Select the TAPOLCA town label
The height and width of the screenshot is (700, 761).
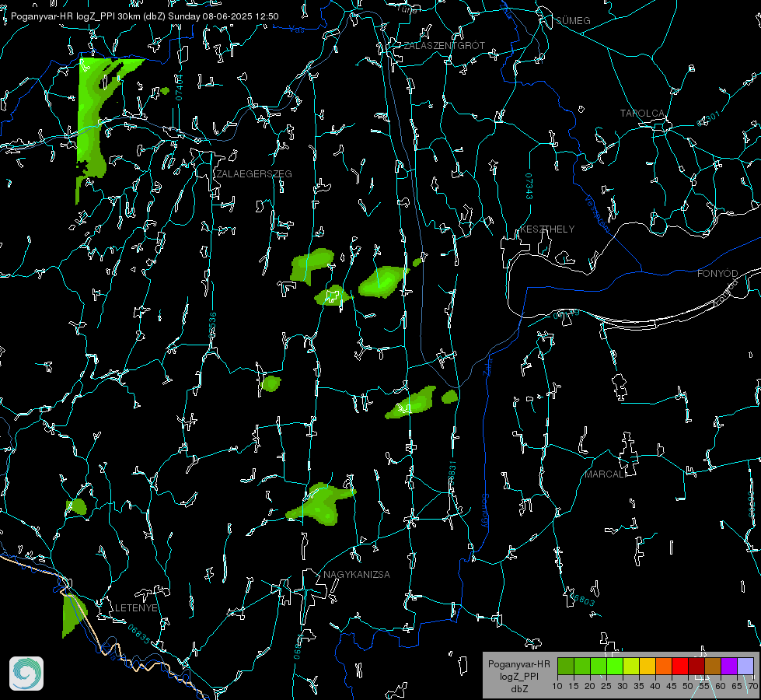(x=642, y=114)
